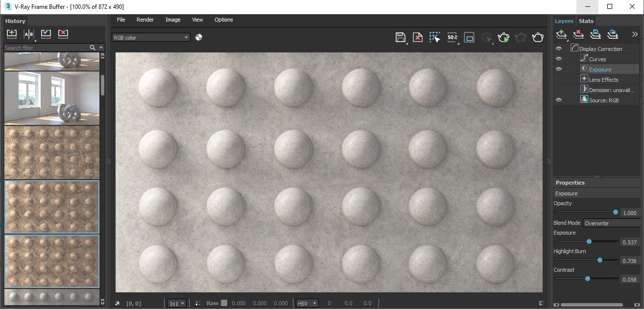The width and height of the screenshot is (644, 309).
Task: Open the 50% test resolution option
Action: [x=452, y=38]
